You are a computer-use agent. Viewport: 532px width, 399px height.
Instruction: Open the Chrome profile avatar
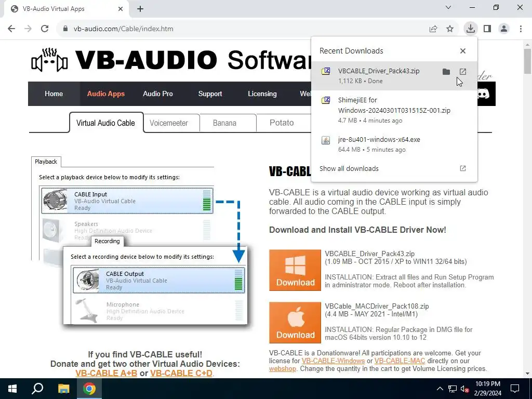(504, 29)
